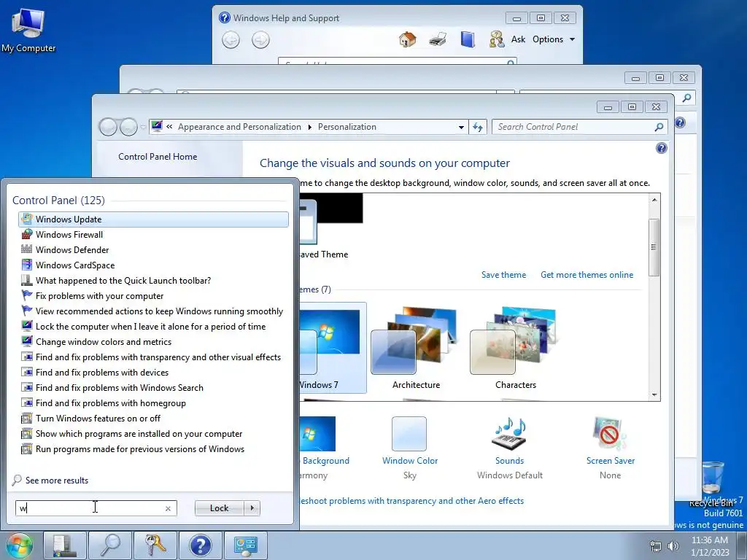Click the Windows Firewall icon in results

[27, 234]
